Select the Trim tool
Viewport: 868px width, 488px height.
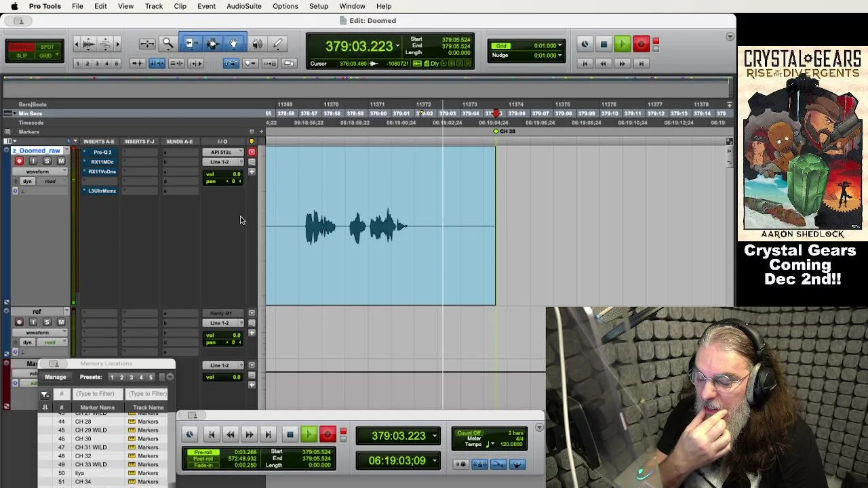click(x=191, y=44)
